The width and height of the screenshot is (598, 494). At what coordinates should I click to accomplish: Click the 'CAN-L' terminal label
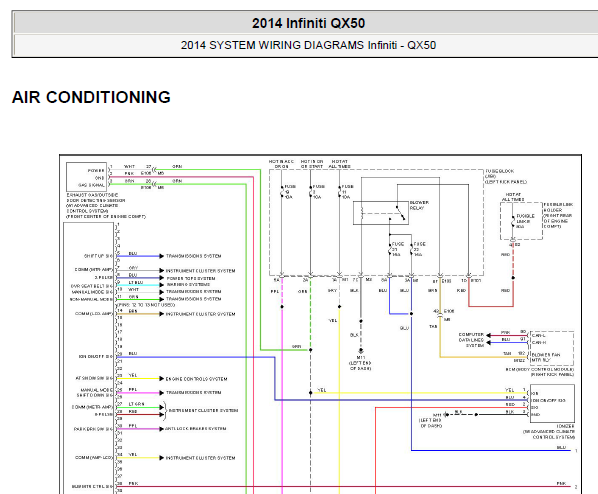(539, 336)
